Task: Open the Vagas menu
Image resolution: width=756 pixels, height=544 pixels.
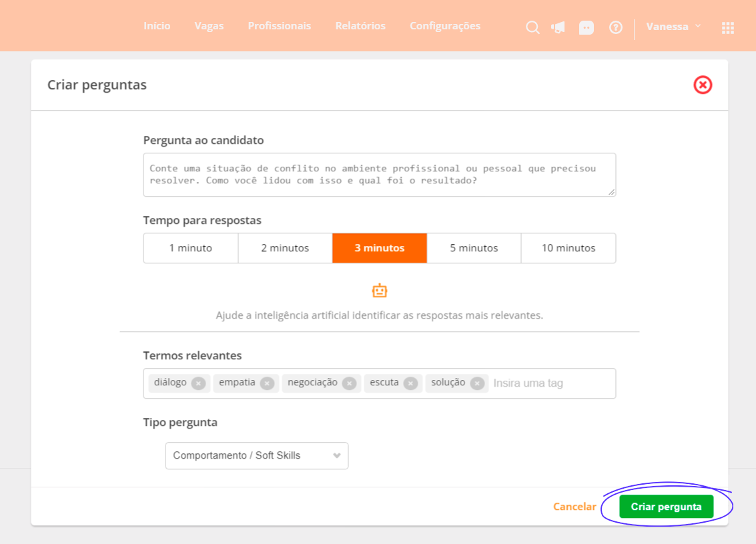Action: [209, 26]
